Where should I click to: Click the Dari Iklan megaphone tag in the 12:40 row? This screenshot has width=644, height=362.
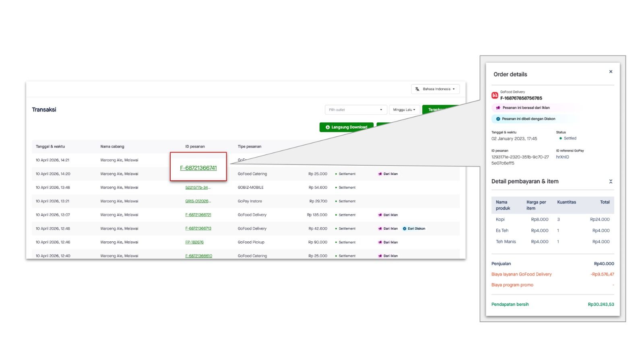pyautogui.click(x=388, y=256)
